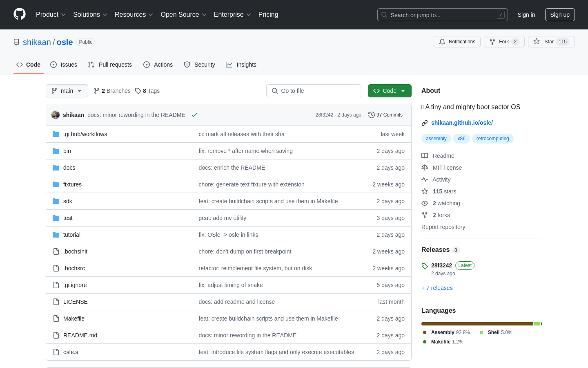Open the shikaan.github.io/osle/ website link
This screenshot has height=368, width=588.
462,123
